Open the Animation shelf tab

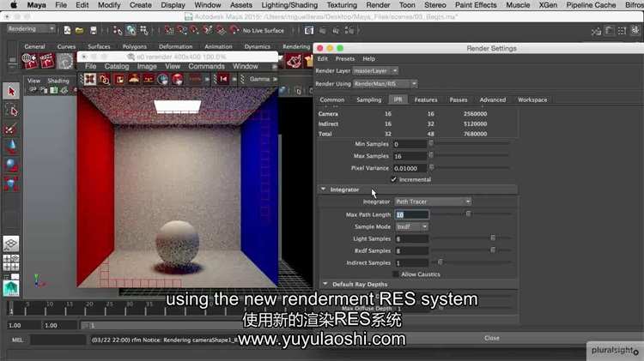point(218,46)
